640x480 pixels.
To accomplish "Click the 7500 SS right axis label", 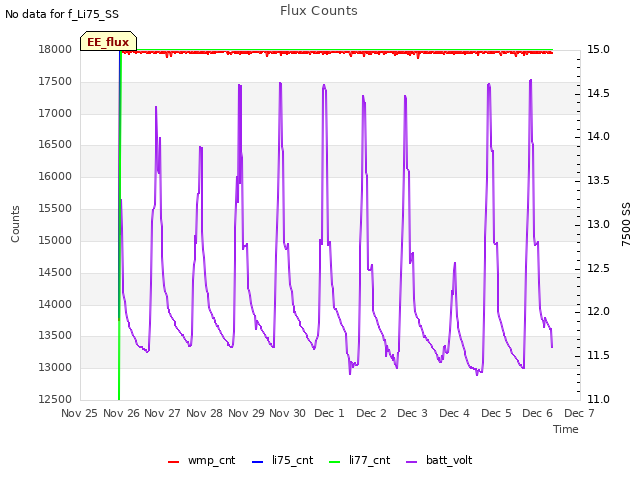I will click(626, 224).
